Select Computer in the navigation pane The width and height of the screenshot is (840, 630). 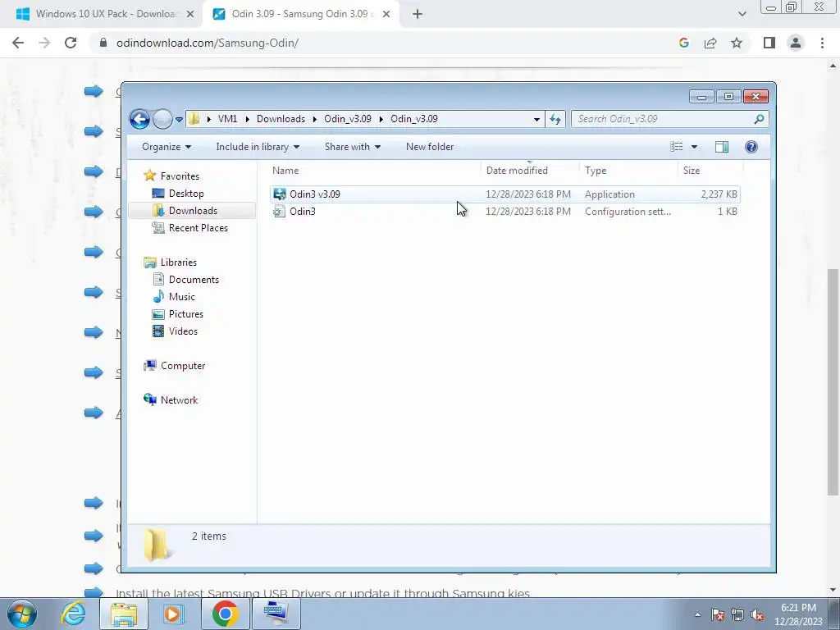coord(183,365)
